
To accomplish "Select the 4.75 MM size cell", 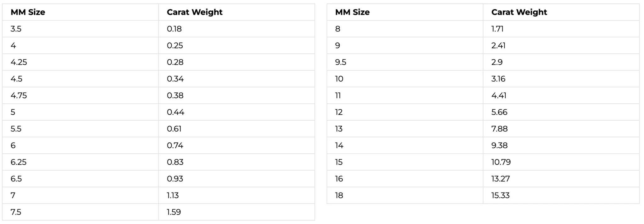I will tap(19, 96).
